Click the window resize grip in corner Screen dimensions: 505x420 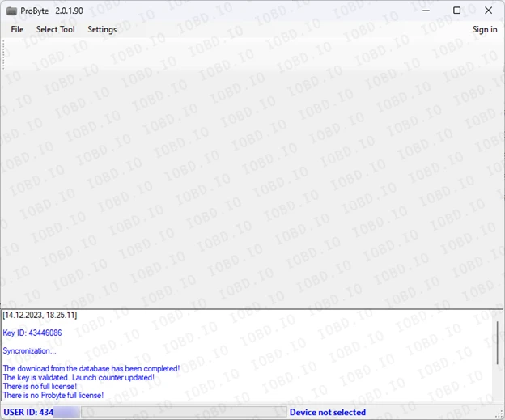click(x=500, y=415)
